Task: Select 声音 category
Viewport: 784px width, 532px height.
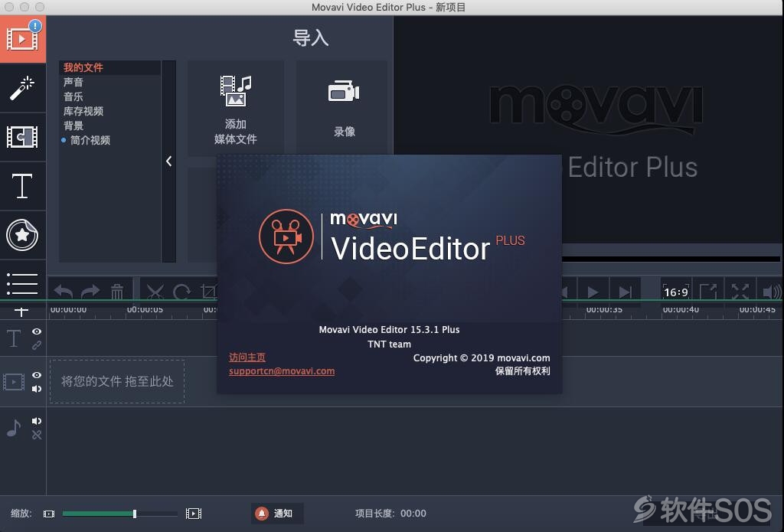Action: coord(73,82)
